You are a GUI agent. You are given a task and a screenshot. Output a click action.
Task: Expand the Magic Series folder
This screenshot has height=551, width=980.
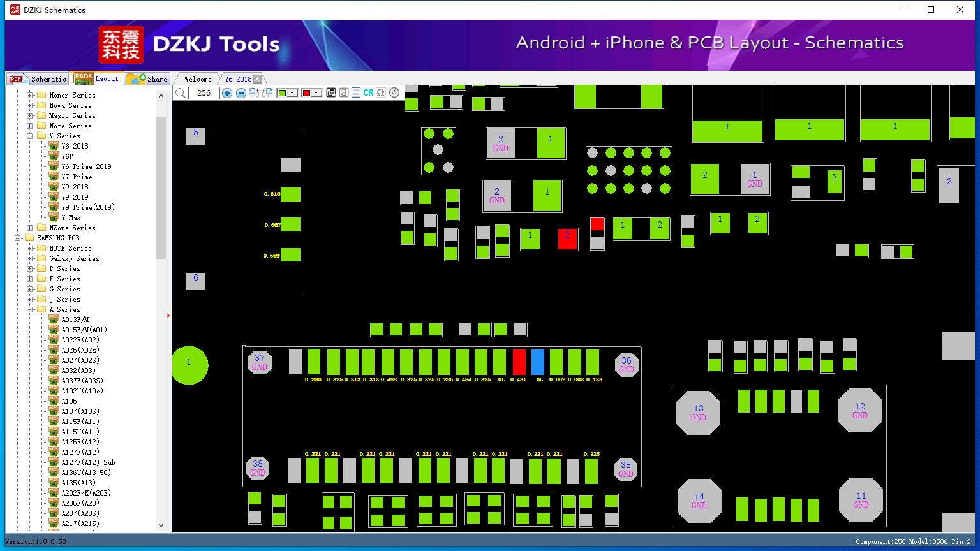(x=29, y=115)
